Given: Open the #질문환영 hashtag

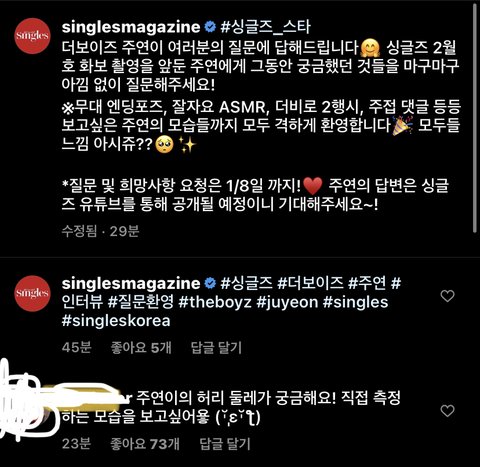Looking at the screenshot, I should 141,302.
